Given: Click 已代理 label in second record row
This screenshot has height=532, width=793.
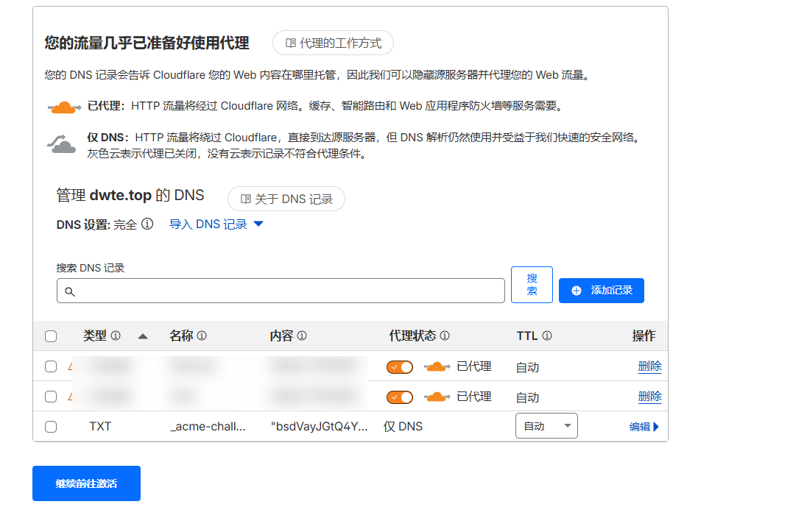Looking at the screenshot, I should tap(474, 397).
